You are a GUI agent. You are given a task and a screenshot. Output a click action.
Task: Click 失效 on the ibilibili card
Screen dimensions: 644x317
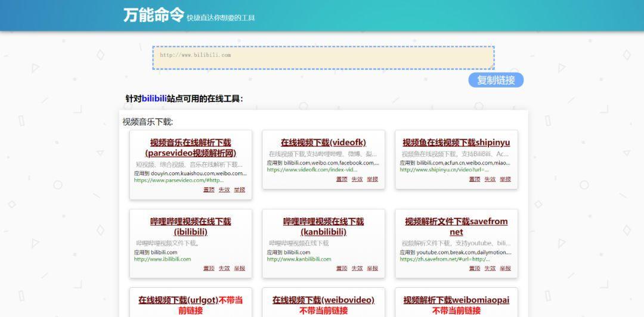pyautogui.click(x=224, y=268)
